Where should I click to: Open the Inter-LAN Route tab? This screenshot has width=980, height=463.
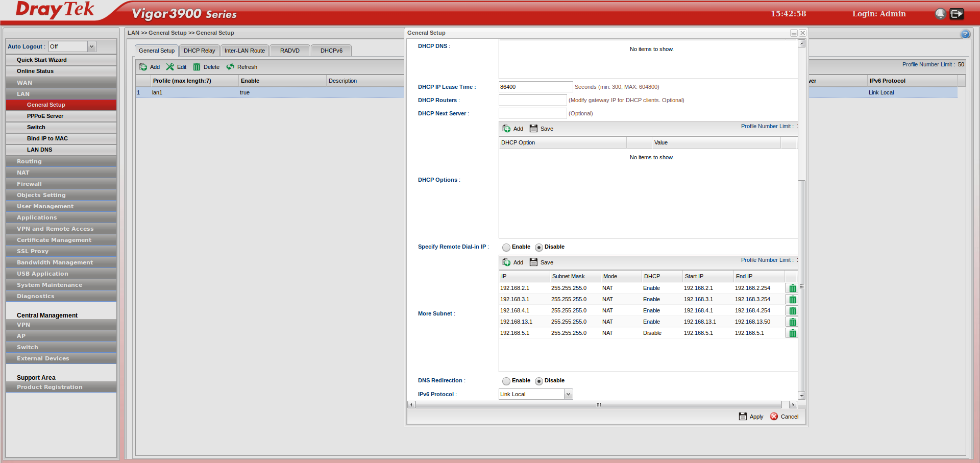[x=244, y=51]
